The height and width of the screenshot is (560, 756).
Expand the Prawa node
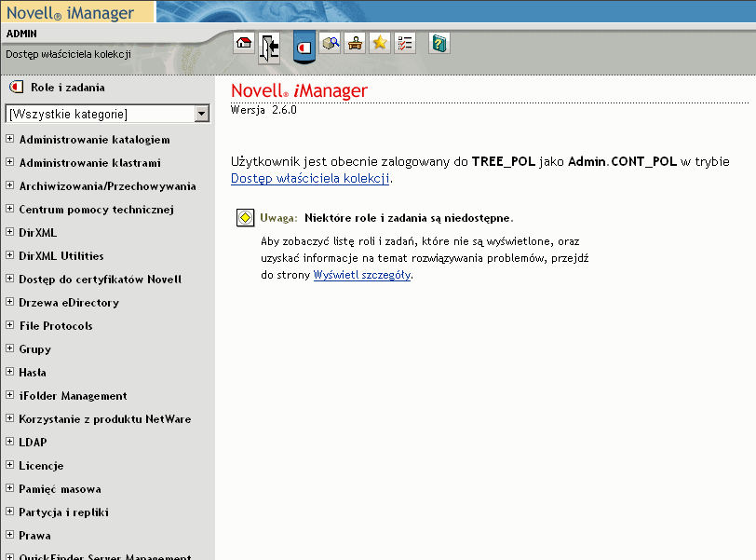[x=9, y=535]
